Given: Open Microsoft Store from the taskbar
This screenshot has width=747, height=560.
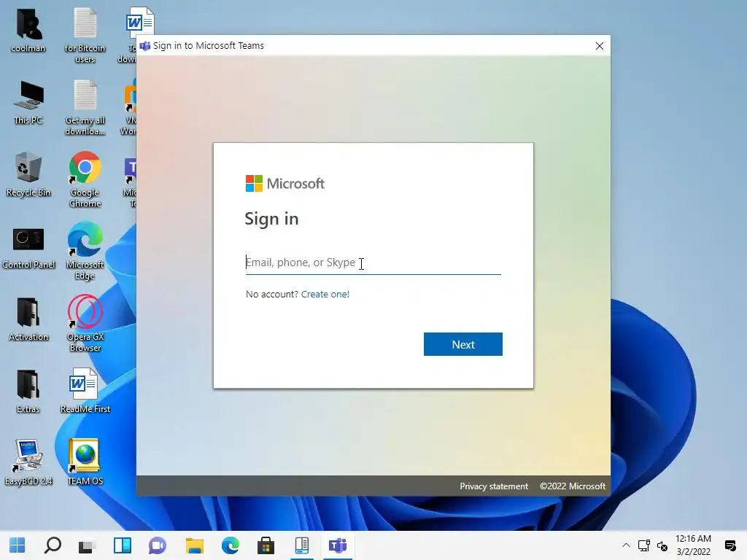Looking at the screenshot, I should [266, 545].
